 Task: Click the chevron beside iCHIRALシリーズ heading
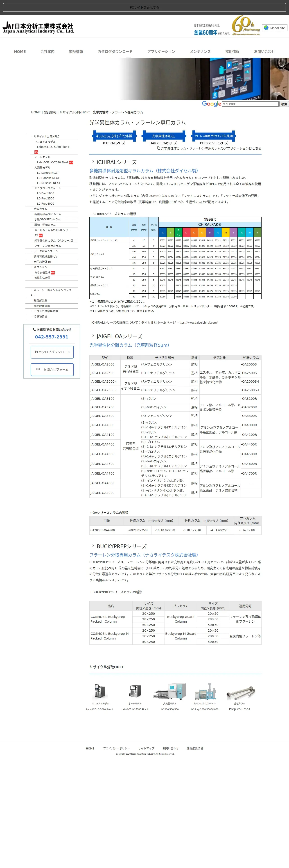[93, 162]
